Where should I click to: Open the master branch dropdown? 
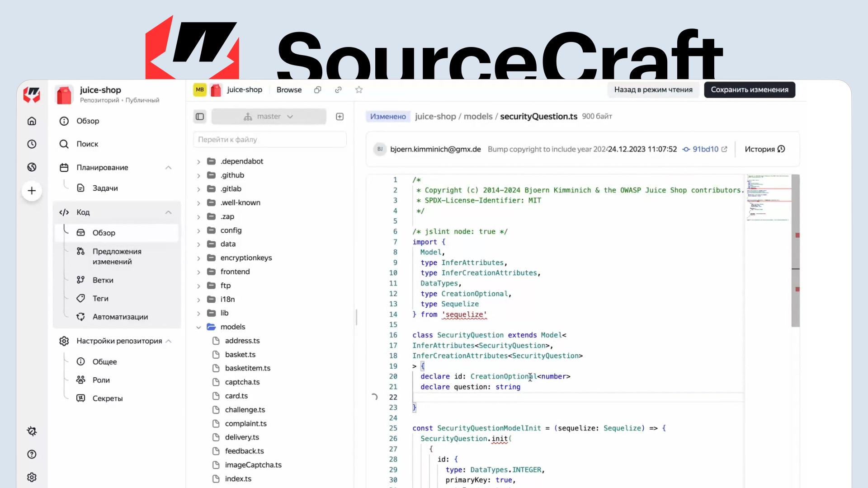click(x=269, y=117)
